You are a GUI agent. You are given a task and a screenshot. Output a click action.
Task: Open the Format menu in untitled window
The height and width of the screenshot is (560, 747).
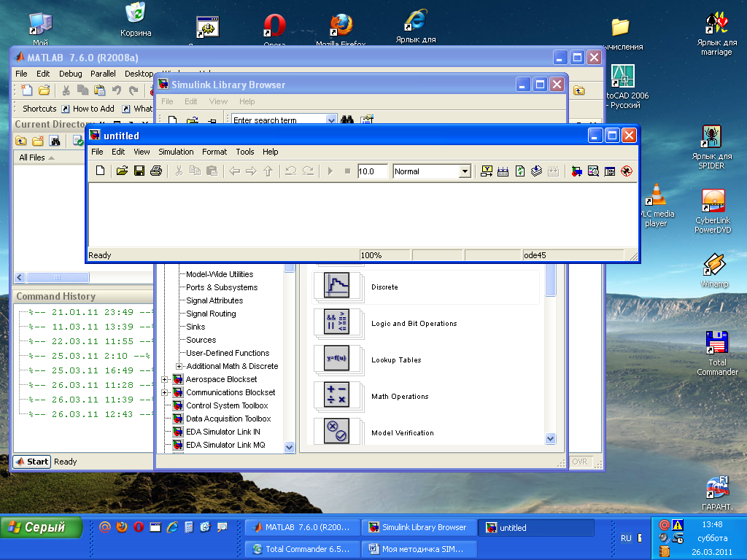point(214,152)
